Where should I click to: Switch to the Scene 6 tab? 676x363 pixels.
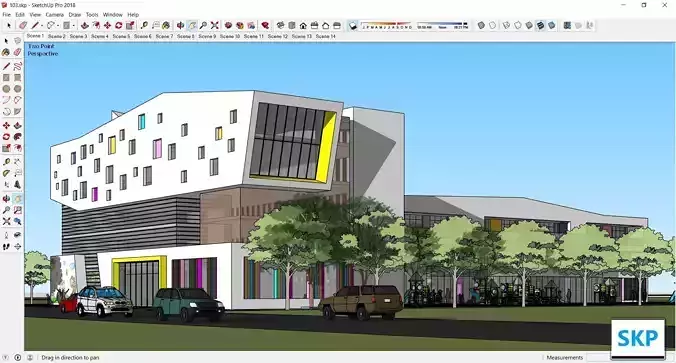point(143,36)
